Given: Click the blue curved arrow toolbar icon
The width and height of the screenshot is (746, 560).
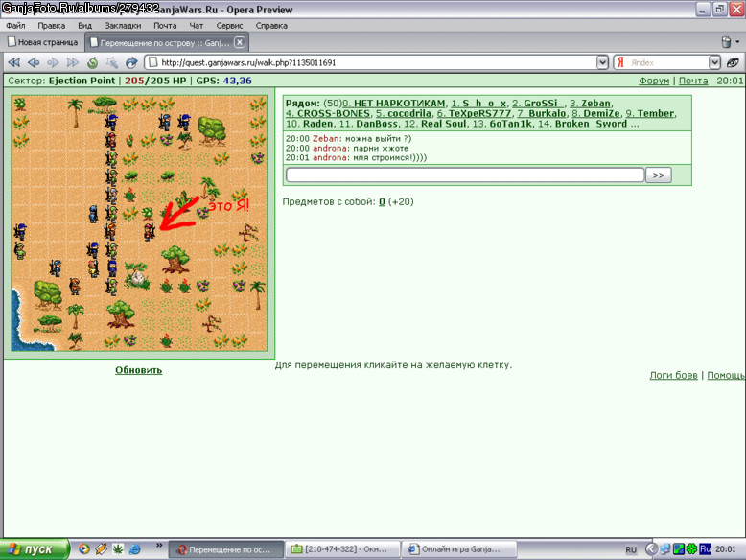Looking at the screenshot, I should (131, 62).
